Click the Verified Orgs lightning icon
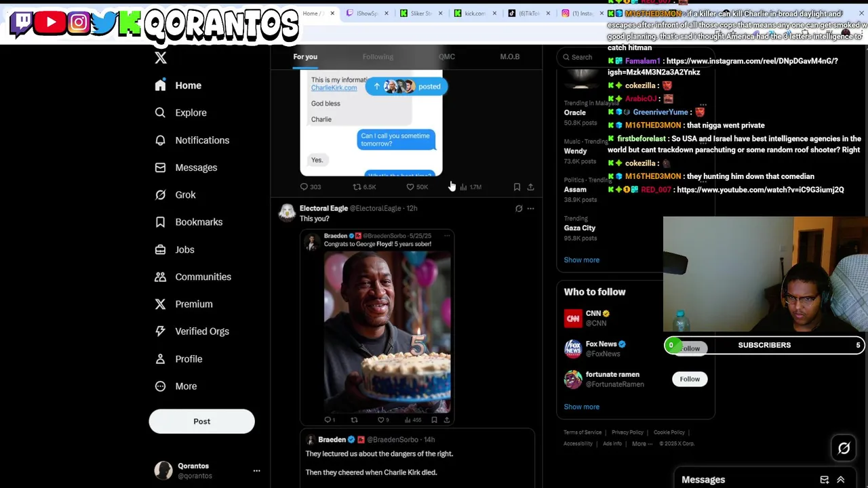 pos(160,331)
